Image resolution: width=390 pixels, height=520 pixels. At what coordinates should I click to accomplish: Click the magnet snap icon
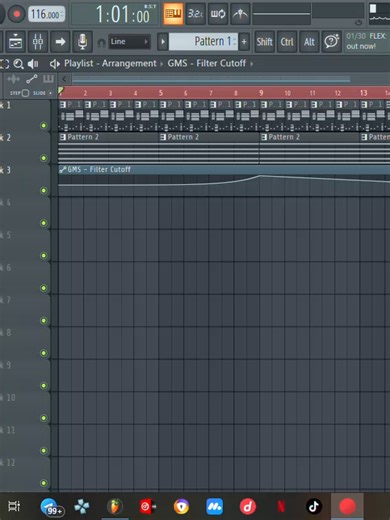click(101, 43)
